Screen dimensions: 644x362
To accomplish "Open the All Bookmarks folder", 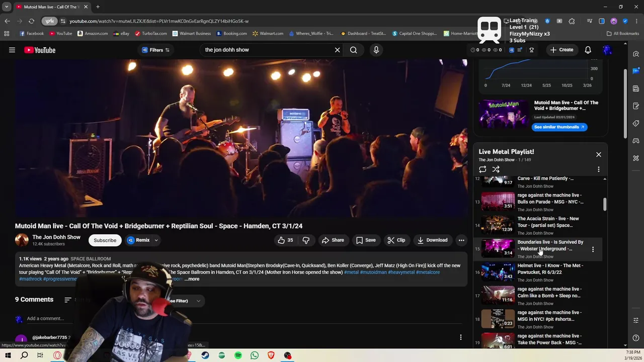I will click(x=622, y=34).
